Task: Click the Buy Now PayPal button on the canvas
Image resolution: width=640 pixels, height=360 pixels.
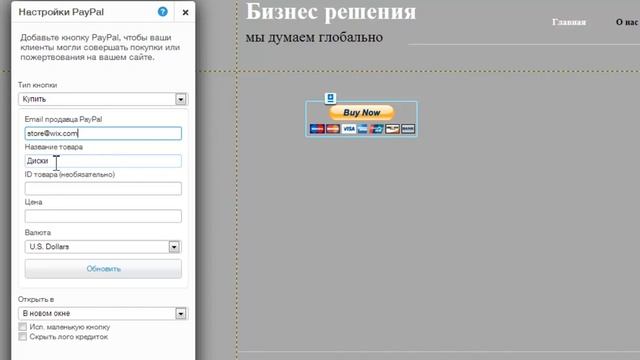Action: [362, 113]
